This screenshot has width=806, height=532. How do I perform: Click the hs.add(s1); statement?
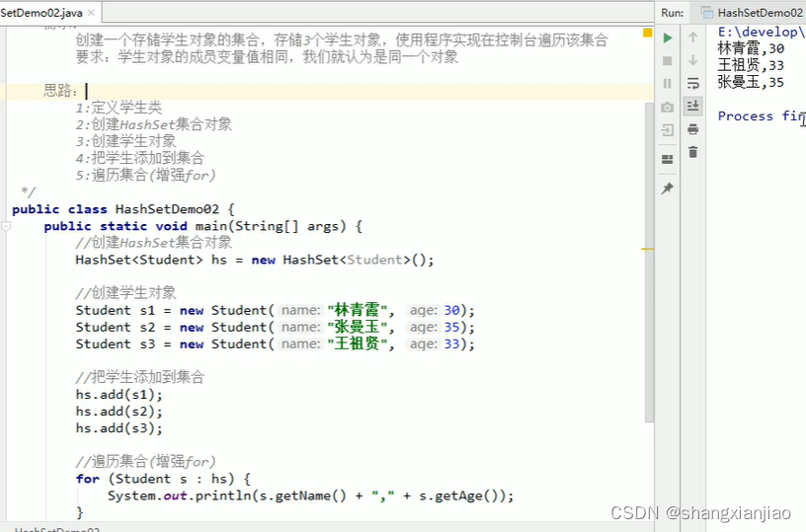click(x=119, y=395)
